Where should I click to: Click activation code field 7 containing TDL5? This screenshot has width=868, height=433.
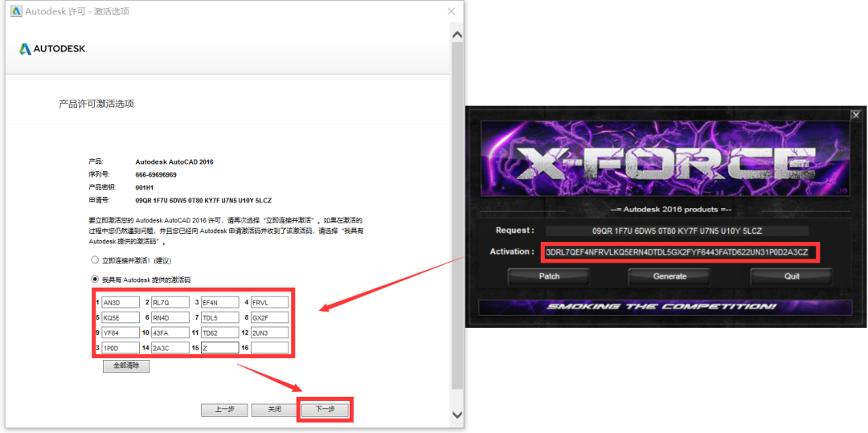219,317
